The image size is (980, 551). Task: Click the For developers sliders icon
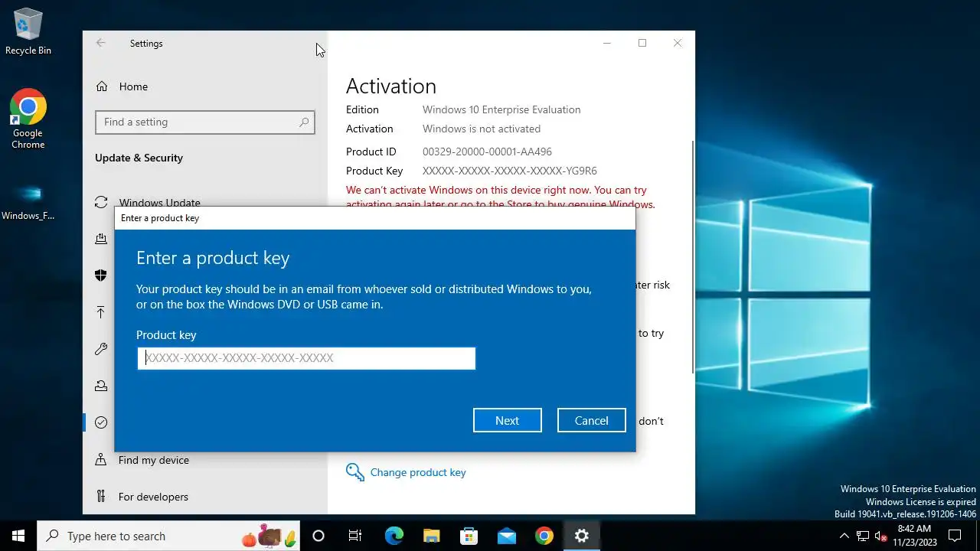[101, 497]
